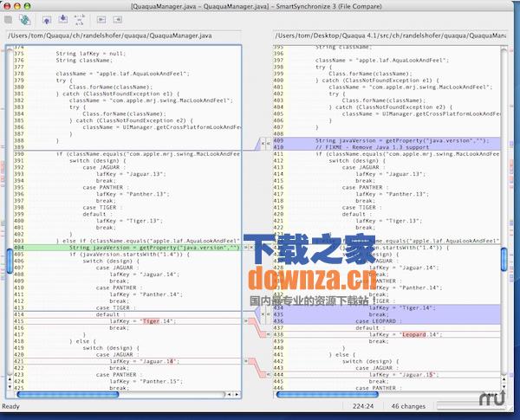Click the arrow gutter button beside right line 409

tap(269, 144)
